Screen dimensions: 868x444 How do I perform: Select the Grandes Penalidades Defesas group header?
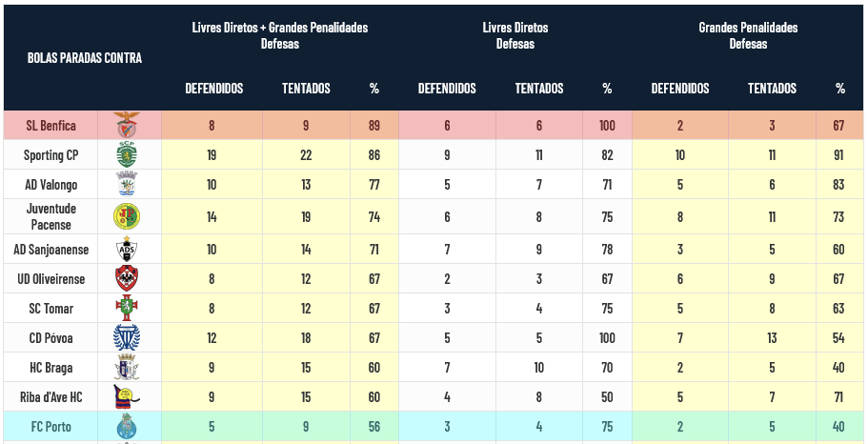(x=748, y=36)
